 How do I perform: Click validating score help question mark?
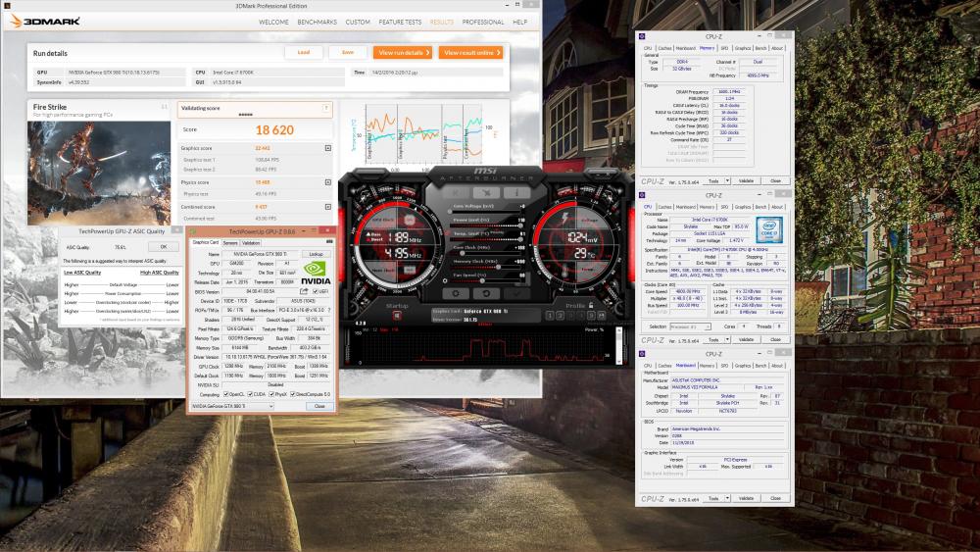click(x=326, y=108)
